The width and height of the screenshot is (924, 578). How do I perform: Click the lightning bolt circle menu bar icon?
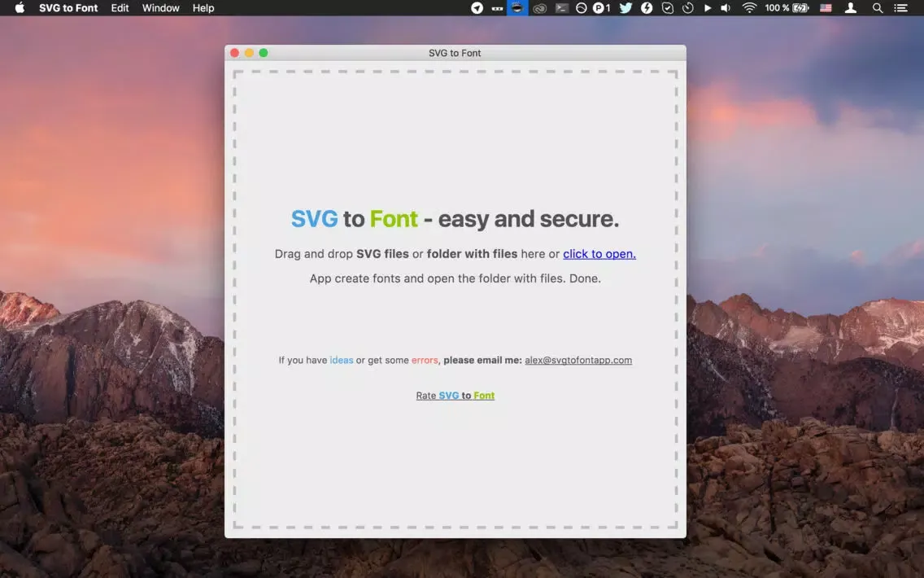tap(647, 7)
